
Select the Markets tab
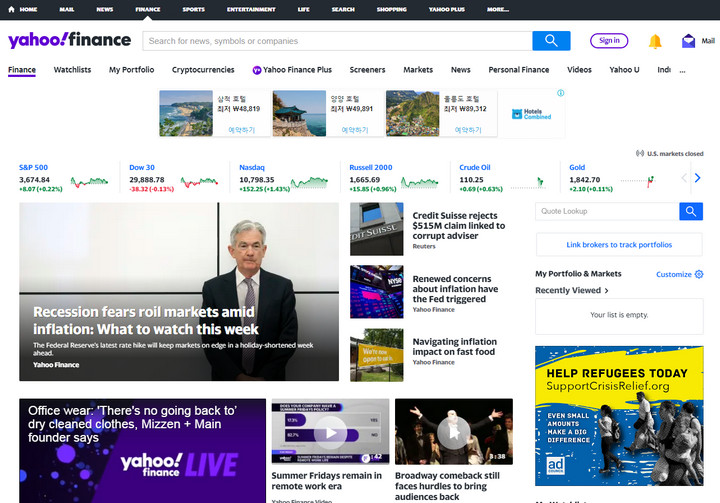[418, 70]
